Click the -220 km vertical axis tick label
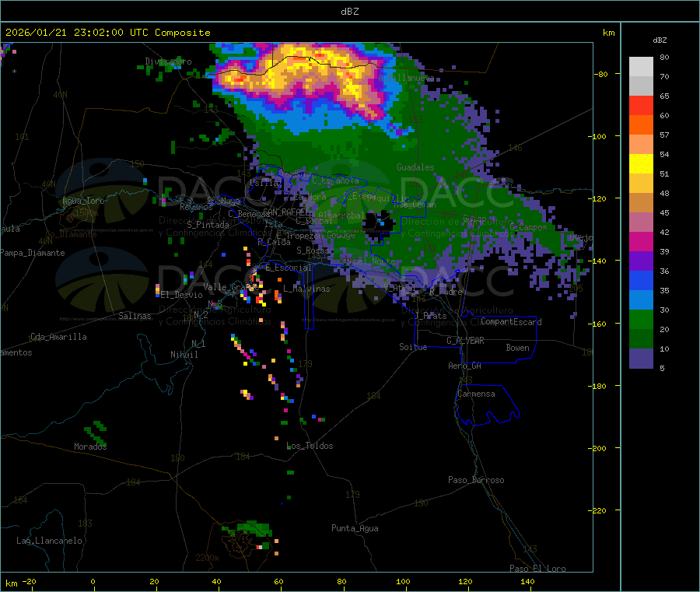 (x=599, y=511)
